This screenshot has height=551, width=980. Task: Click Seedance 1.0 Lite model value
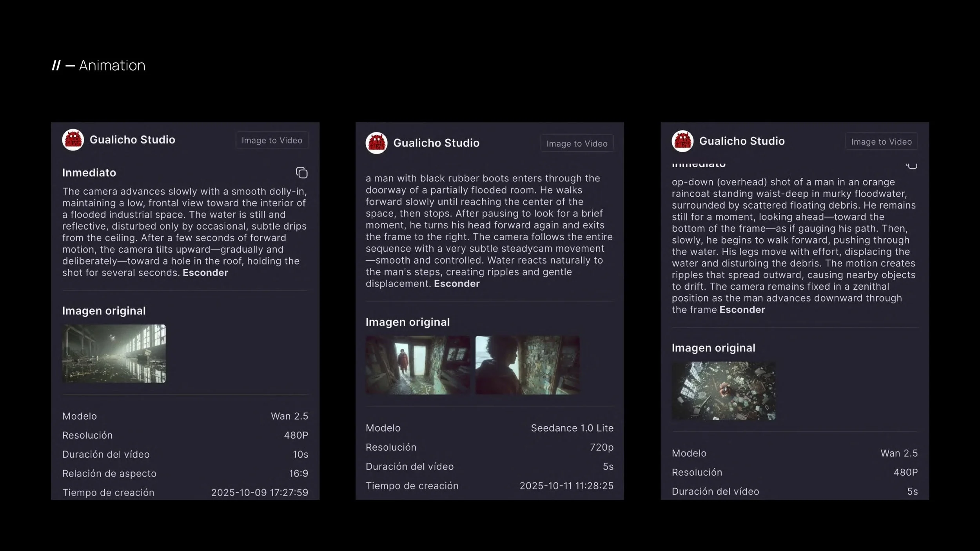(x=572, y=428)
